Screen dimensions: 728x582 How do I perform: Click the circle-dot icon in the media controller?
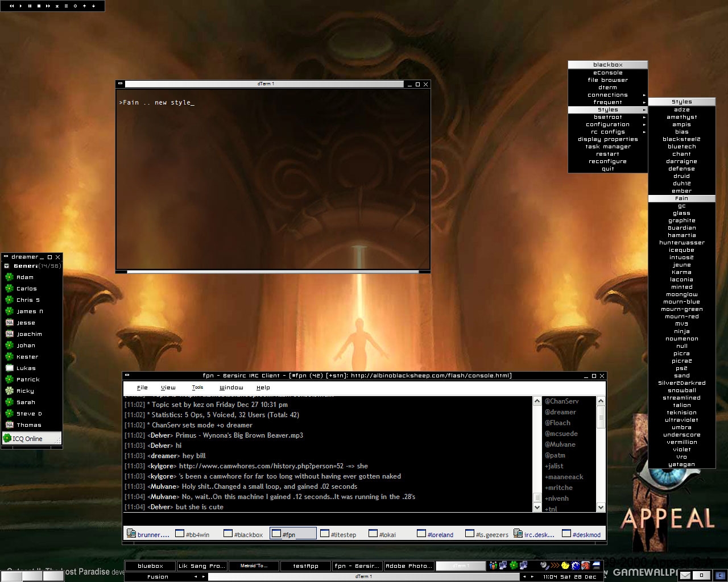pyautogui.click(x=75, y=6)
